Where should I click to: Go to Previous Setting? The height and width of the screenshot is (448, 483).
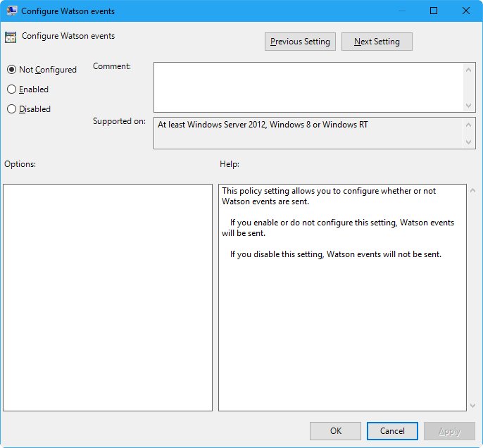(x=300, y=42)
